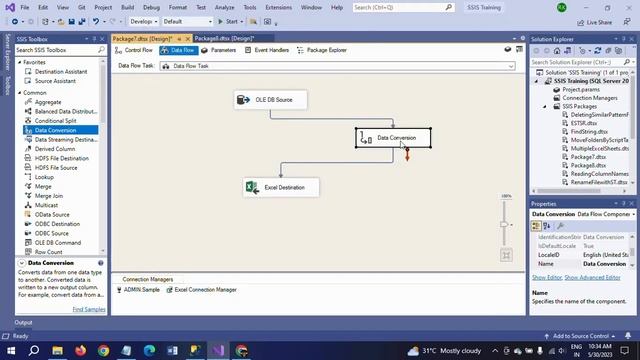Click the Alphabetical sort icon in Properties
This screenshot has height=360, width=640.
tap(547, 226)
